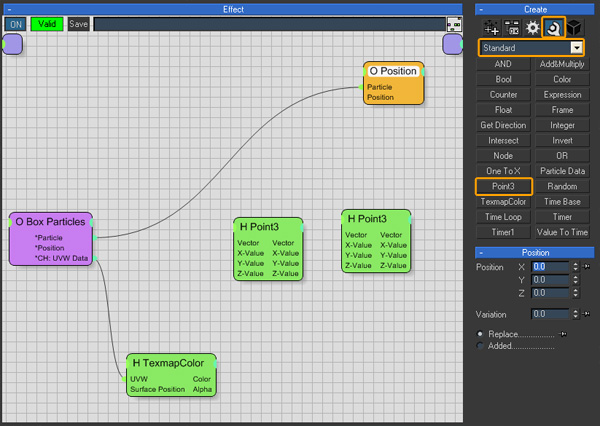Click the Position Z spinner arrows
This screenshot has width=600, height=426.
(x=576, y=293)
